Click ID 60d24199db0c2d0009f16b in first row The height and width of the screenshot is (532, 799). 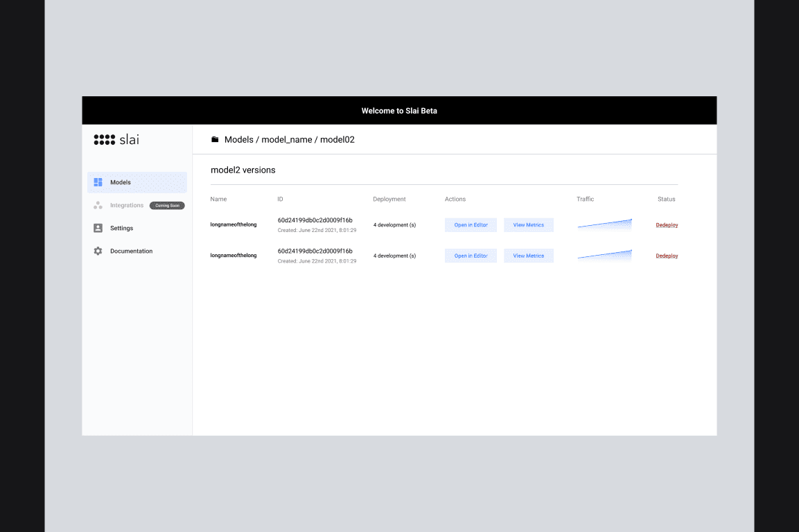pyautogui.click(x=315, y=220)
